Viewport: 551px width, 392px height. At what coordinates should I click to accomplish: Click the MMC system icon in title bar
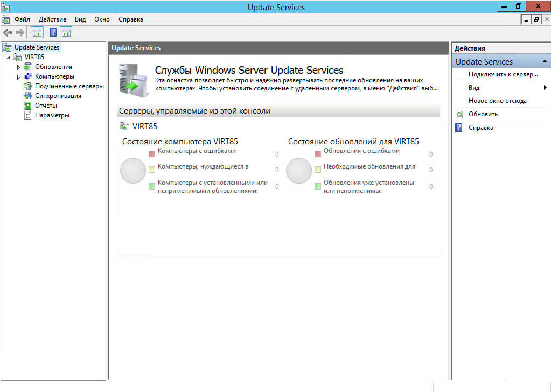click(x=5, y=7)
